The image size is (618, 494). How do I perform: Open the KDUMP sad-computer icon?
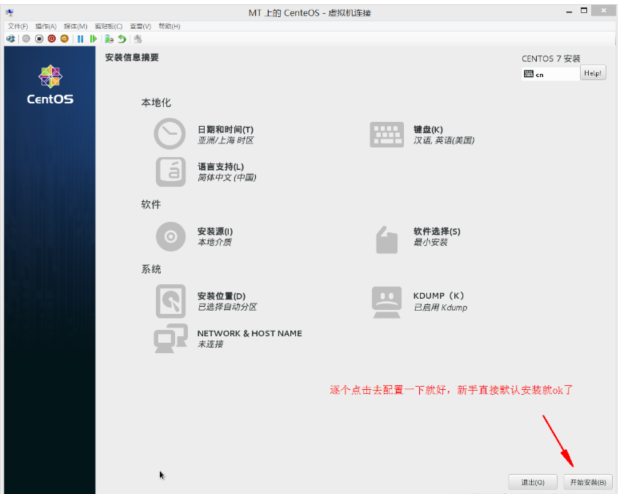387,302
